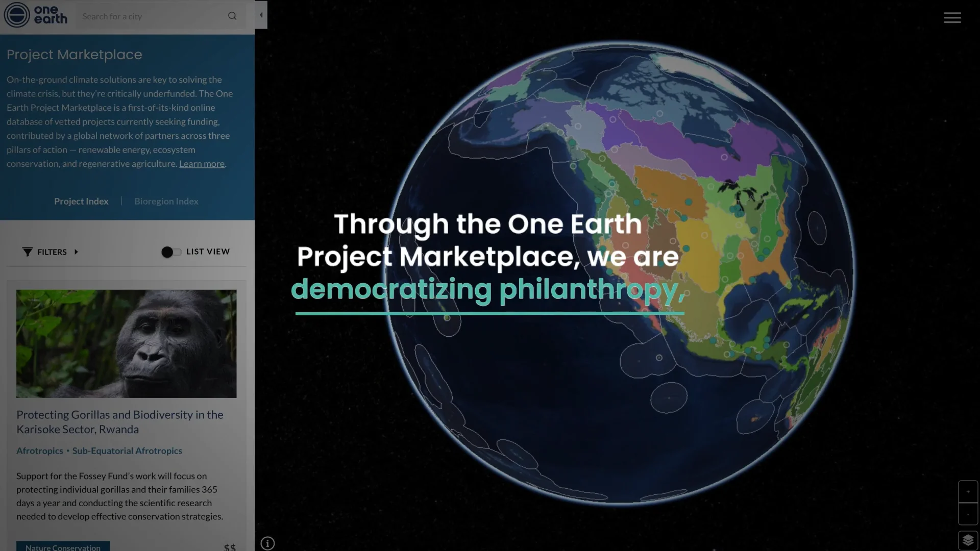The image size is (980, 551).
Task: Open the Protecting Gorillas project page
Action: pyautogui.click(x=120, y=422)
